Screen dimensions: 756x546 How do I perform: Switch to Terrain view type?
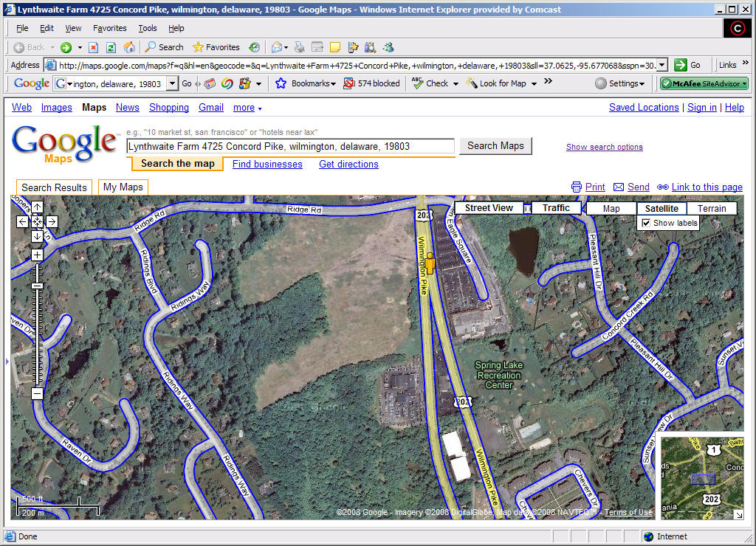point(712,209)
